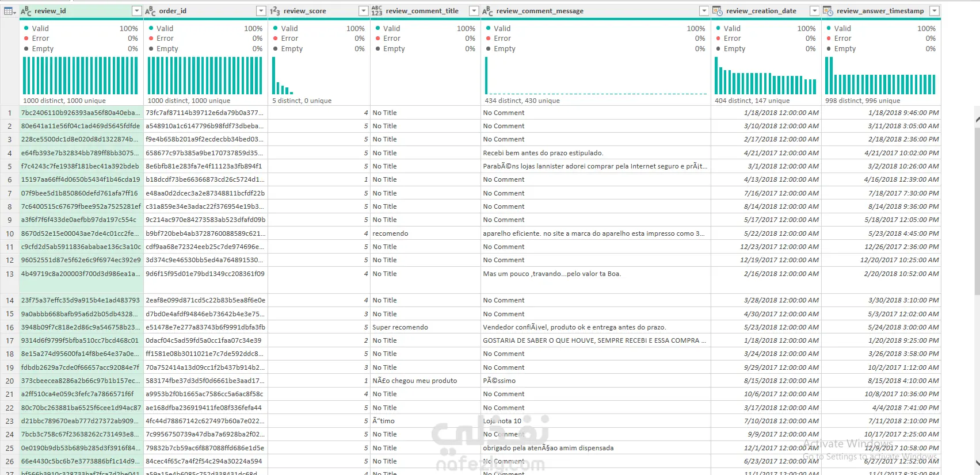Click the any-type icon of review_comment_title
This screenshot has height=475, width=980.
tap(377, 11)
